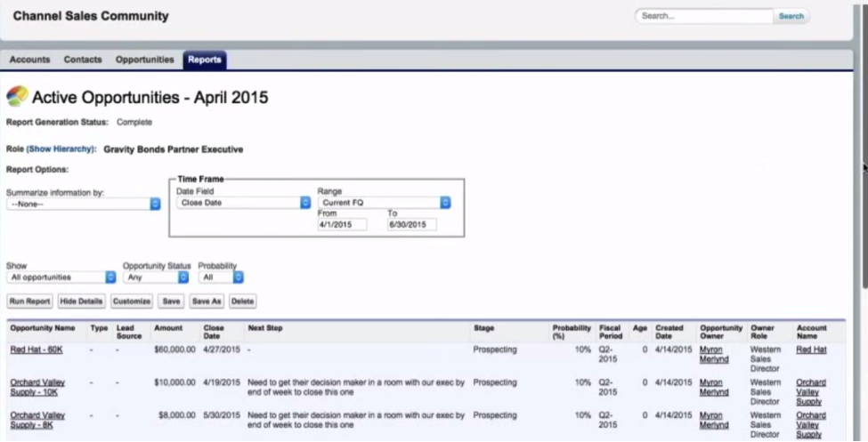Click the Search button
The width and height of the screenshot is (868, 442).
791,16
